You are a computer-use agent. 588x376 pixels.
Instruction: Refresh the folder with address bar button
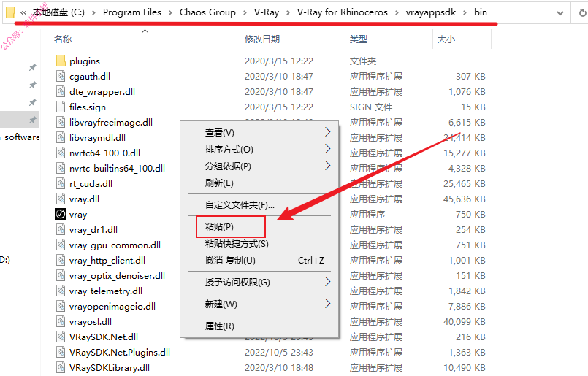point(582,12)
